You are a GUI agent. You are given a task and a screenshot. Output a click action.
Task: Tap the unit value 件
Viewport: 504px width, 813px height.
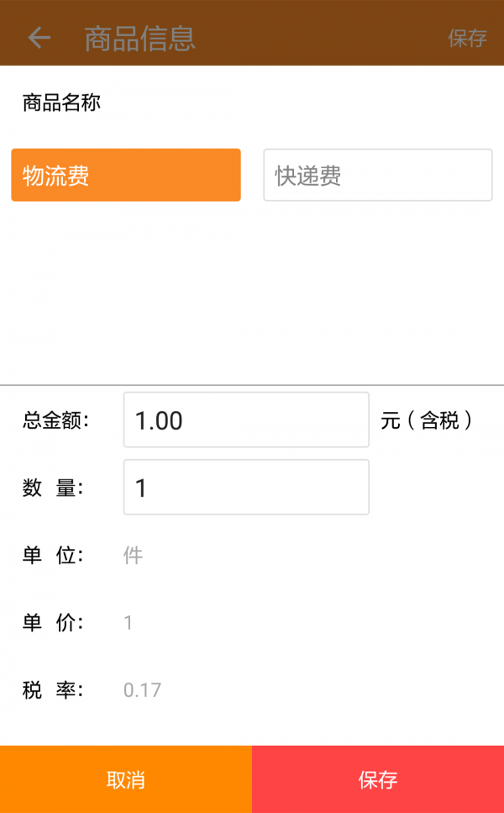[133, 555]
